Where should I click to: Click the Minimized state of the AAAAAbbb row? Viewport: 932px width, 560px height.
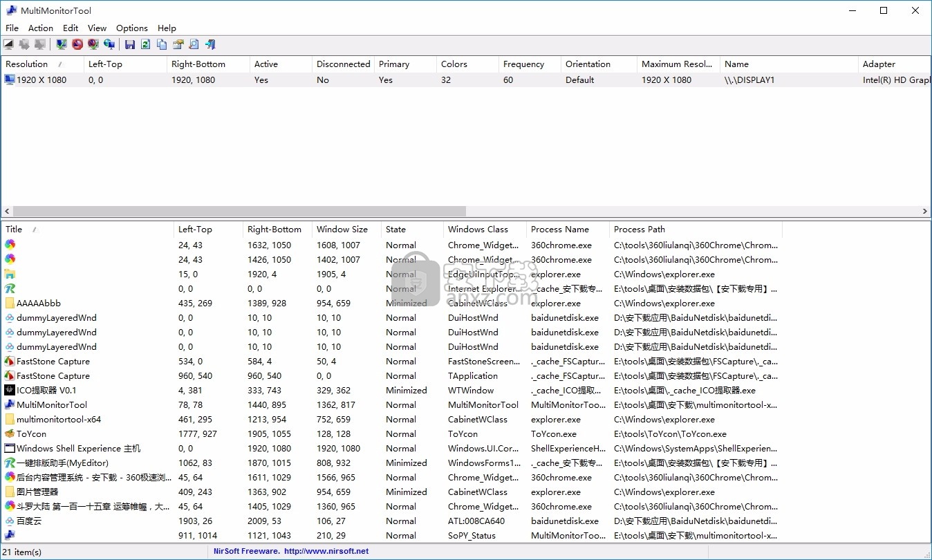407,303
